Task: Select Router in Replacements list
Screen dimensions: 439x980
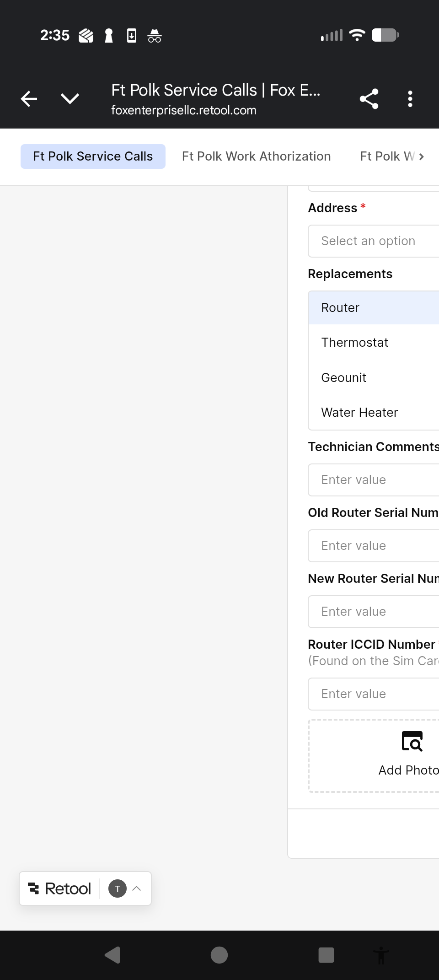Action: pos(373,308)
